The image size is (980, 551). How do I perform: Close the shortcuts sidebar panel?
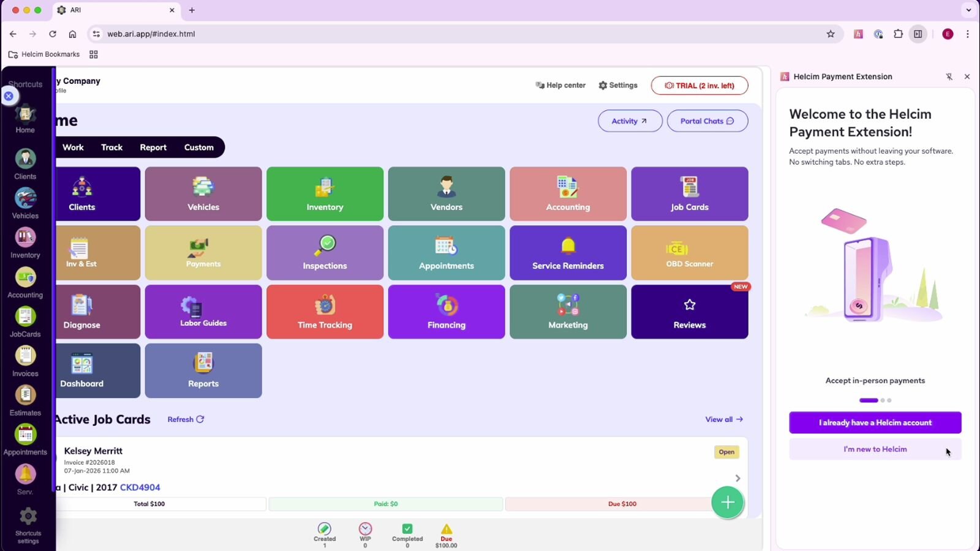pos(9,96)
